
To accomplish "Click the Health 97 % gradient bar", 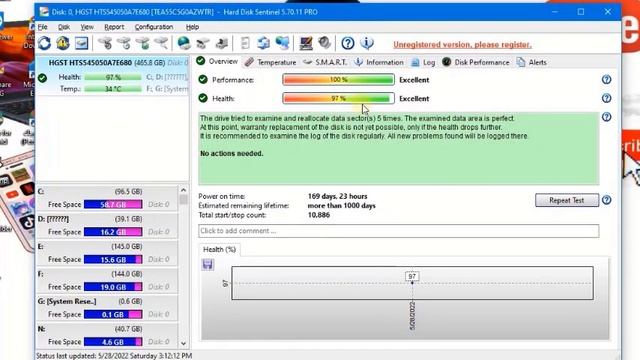I will coord(338,98).
